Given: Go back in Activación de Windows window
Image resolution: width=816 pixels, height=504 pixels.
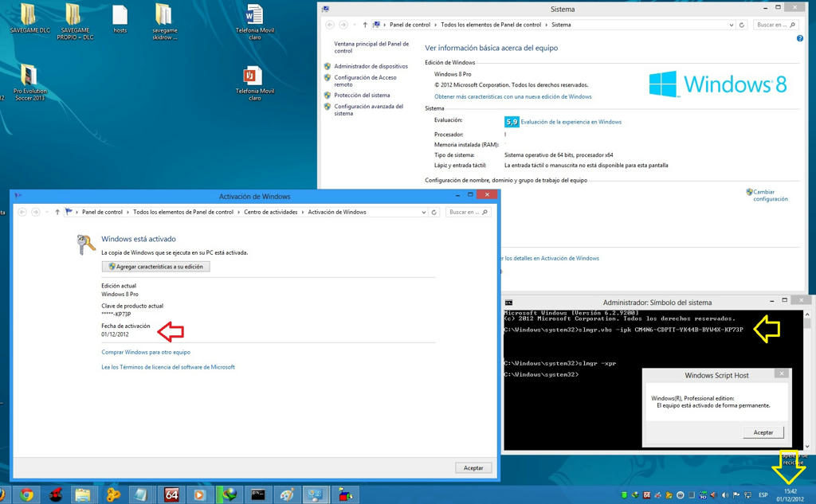Looking at the screenshot, I should [x=22, y=213].
